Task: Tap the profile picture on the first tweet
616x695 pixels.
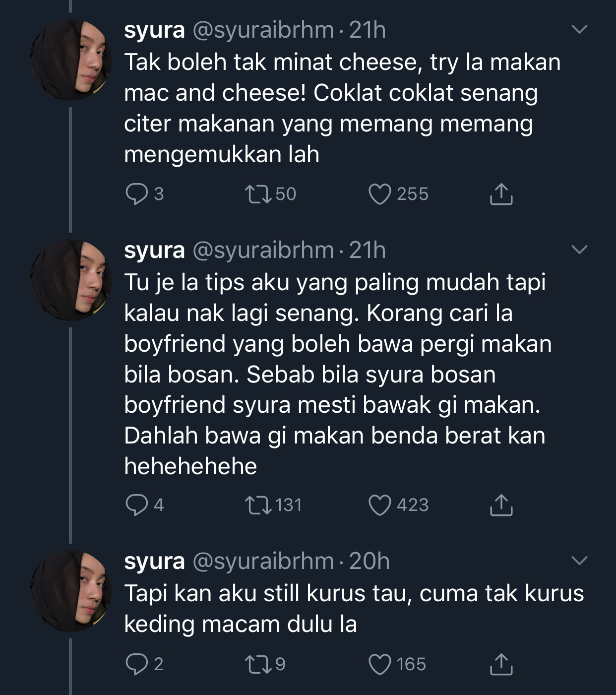Action: click(70, 60)
